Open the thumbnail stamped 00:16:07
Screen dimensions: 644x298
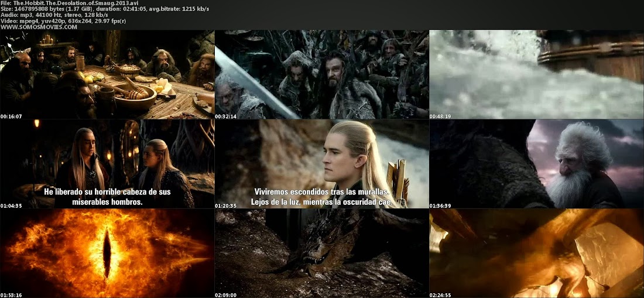107,74
